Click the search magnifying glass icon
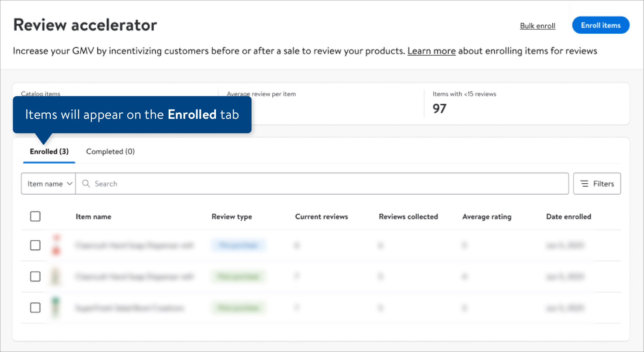The height and width of the screenshot is (352, 644). tap(86, 184)
